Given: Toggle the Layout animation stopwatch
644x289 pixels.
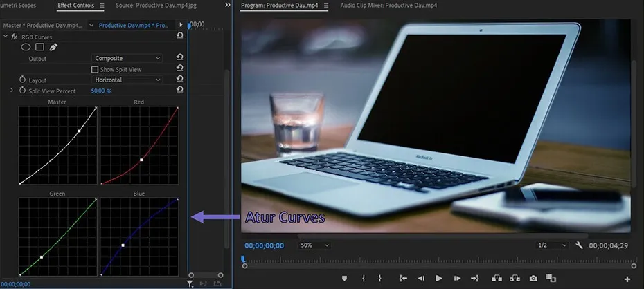Looking at the screenshot, I should click(x=23, y=80).
